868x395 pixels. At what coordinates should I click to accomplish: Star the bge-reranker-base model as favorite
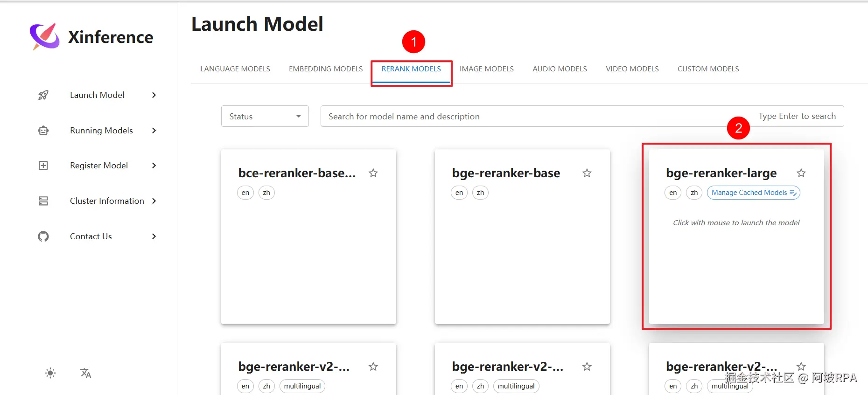coord(587,173)
